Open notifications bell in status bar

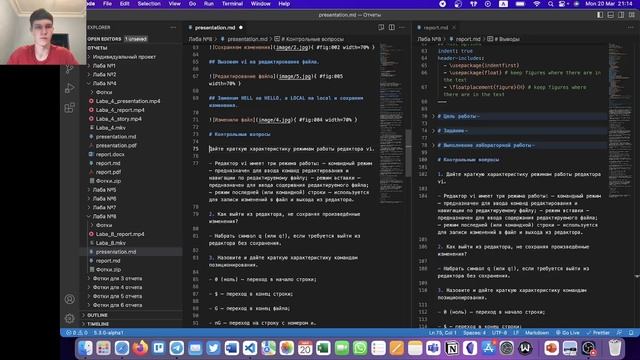point(631,333)
